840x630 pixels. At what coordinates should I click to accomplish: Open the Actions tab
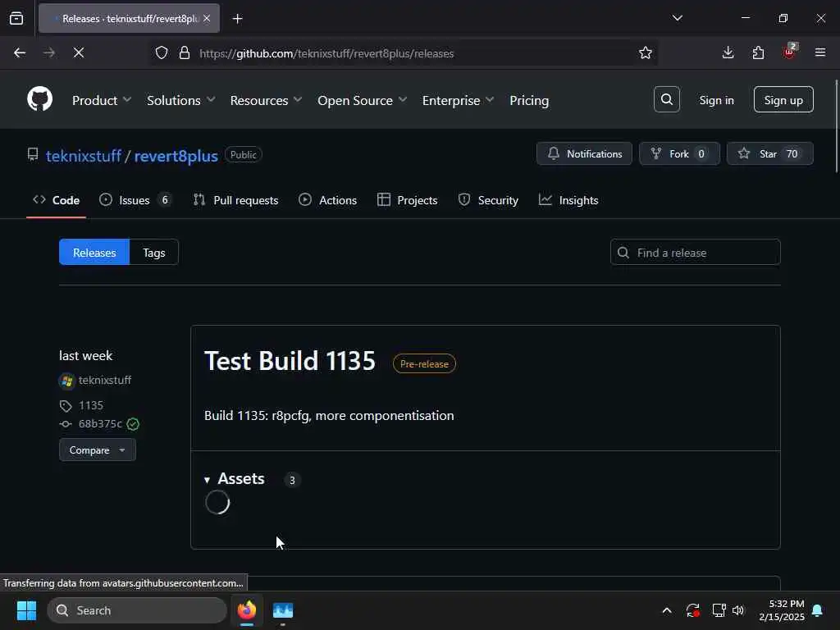pyautogui.click(x=328, y=200)
